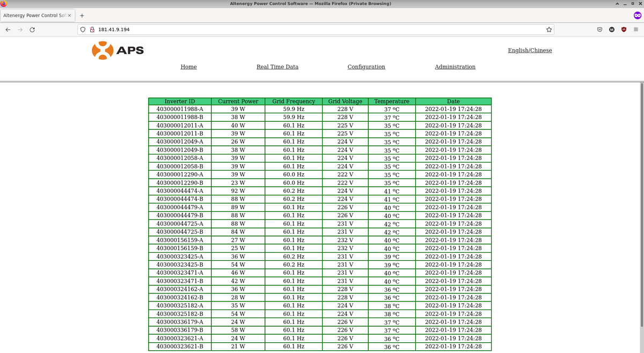Select inverter ID 403000336179-A
The image size is (644, 353).
(180, 322)
